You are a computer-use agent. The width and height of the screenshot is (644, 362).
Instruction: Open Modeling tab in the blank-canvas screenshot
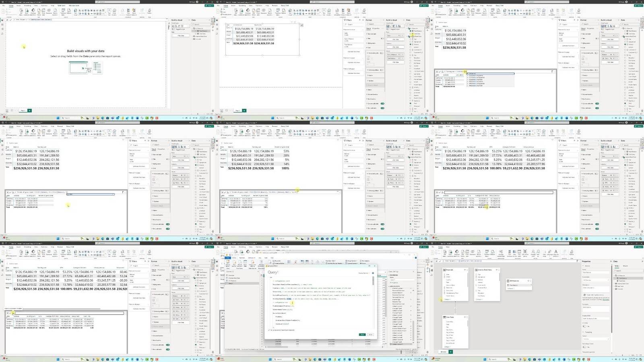pos(27,6)
